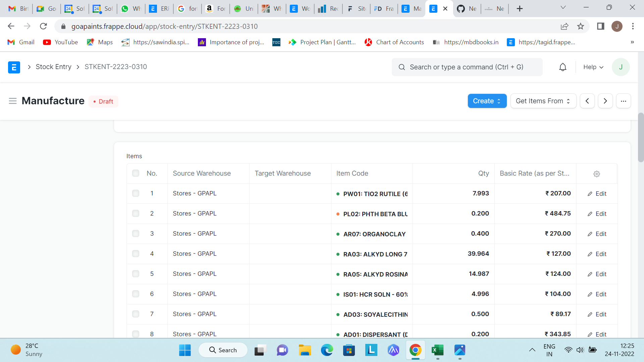This screenshot has height=362, width=644.
Task: Click the search or command input bar
Action: coord(467,67)
